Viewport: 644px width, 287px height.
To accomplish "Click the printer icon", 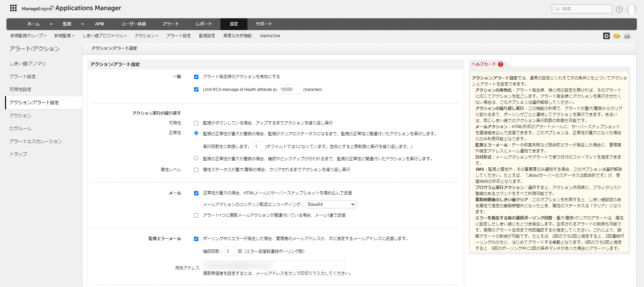I will [627, 36].
